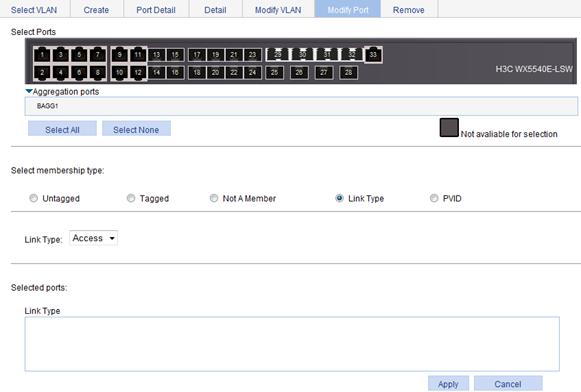Select port 17 on the switch panel
The image size is (581, 392).
(197, 55)
